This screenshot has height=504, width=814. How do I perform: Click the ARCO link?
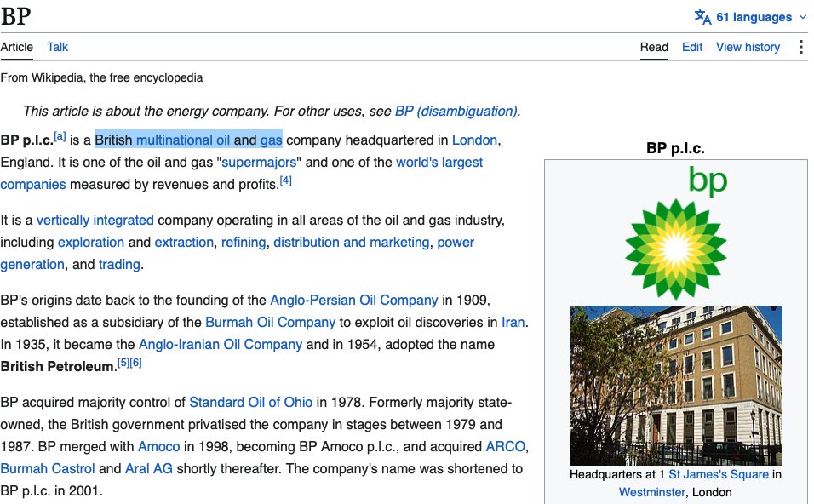pos(505,446)
